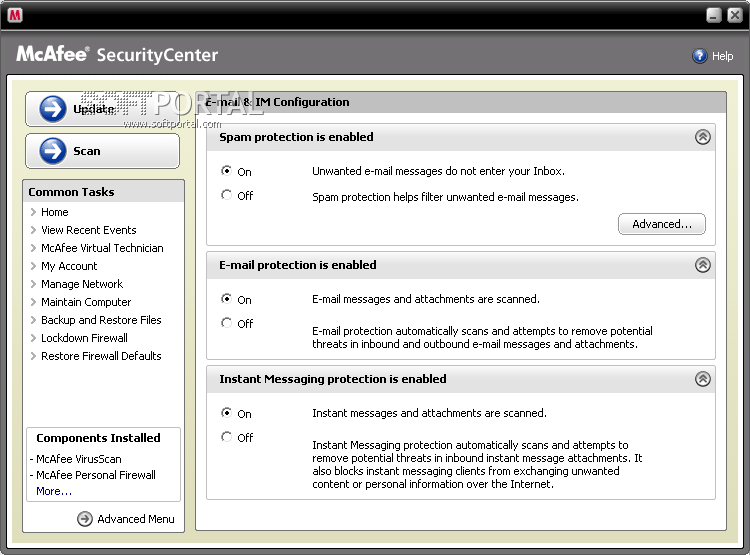Screen dimensions: 750x555
Task: Select Restore Firewall Defaults task
Action: (101, 356)
